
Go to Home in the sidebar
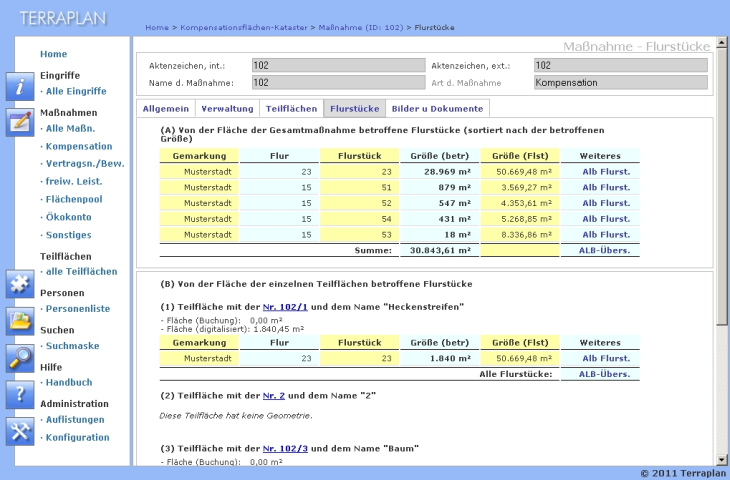[x=54, y=54]
